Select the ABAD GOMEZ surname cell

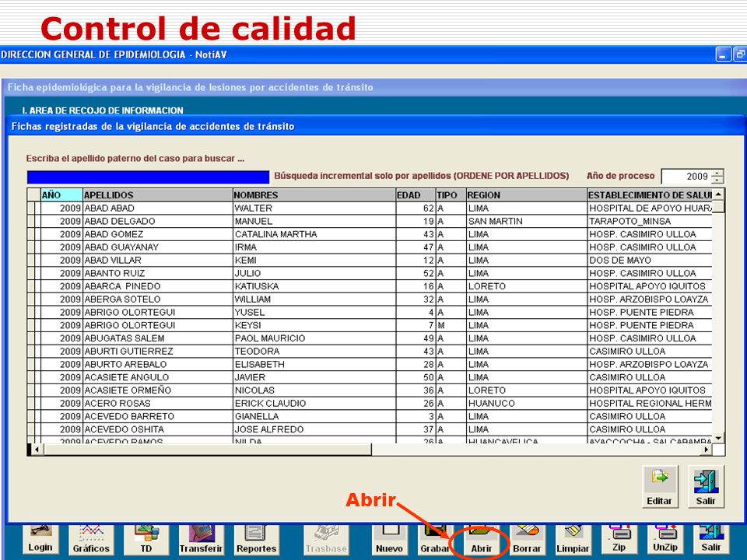[x=158, y=234]
